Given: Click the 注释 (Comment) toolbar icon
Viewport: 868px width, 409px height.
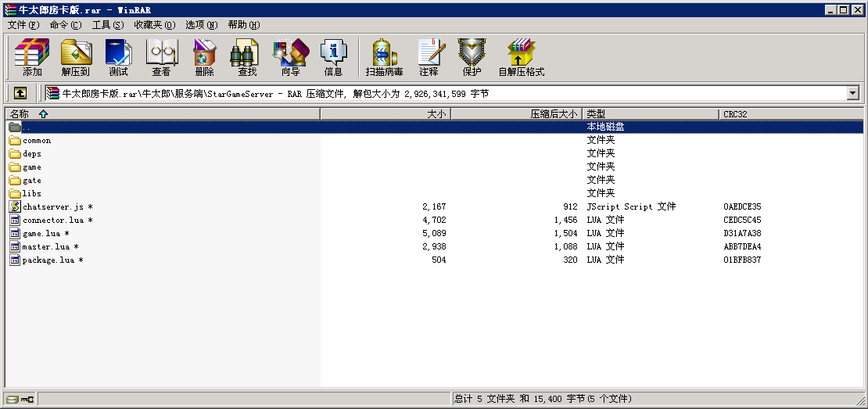Looking at the screenshot, I should (x=429, y=57).
